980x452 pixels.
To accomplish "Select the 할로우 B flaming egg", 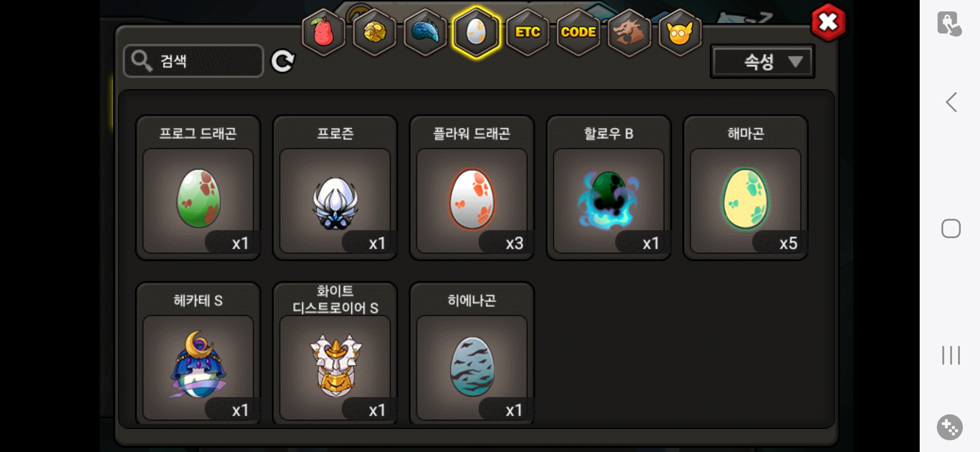I will coord(609,187).
